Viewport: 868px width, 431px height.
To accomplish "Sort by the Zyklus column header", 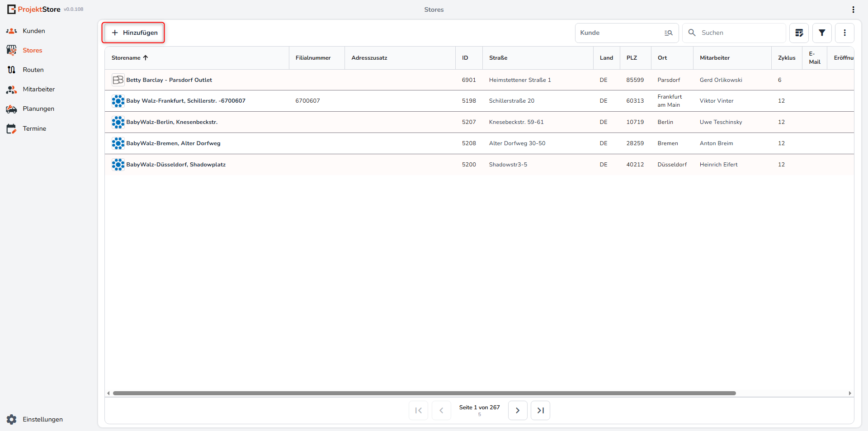I will pos(787,58).
